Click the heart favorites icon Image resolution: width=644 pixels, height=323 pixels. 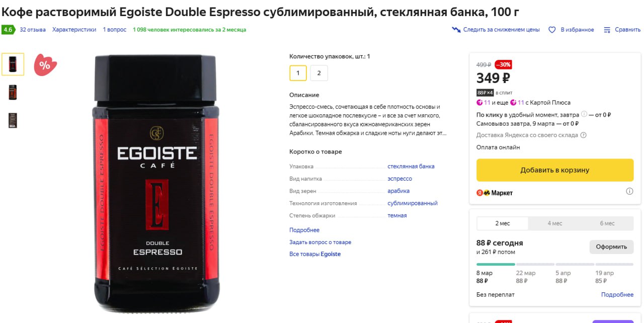[552, 30]
